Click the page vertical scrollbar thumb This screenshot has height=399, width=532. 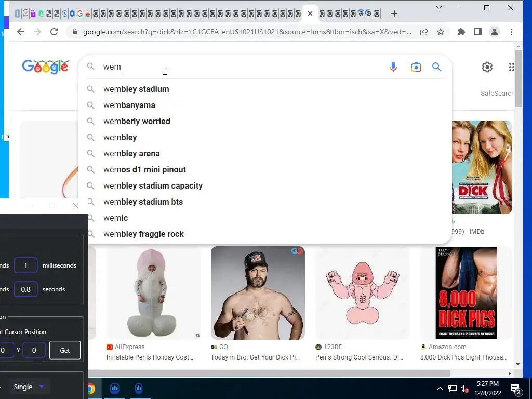click(518, 79)
